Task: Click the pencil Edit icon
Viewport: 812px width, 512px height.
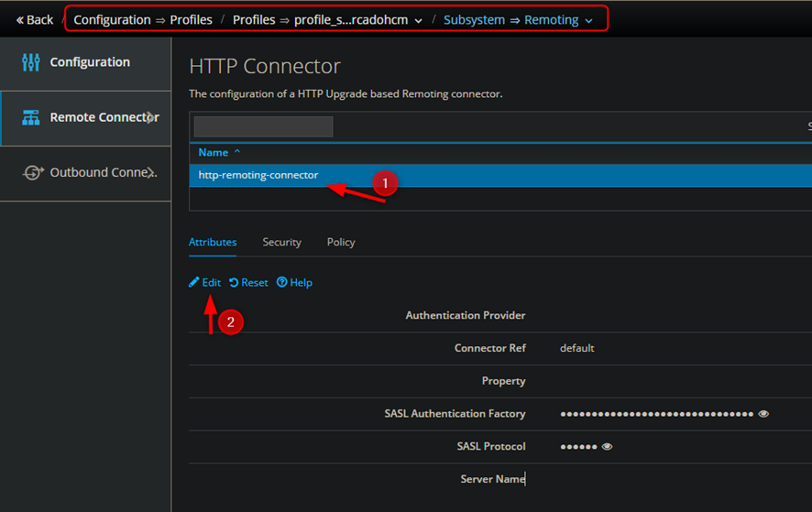Action: coord(193,283)
